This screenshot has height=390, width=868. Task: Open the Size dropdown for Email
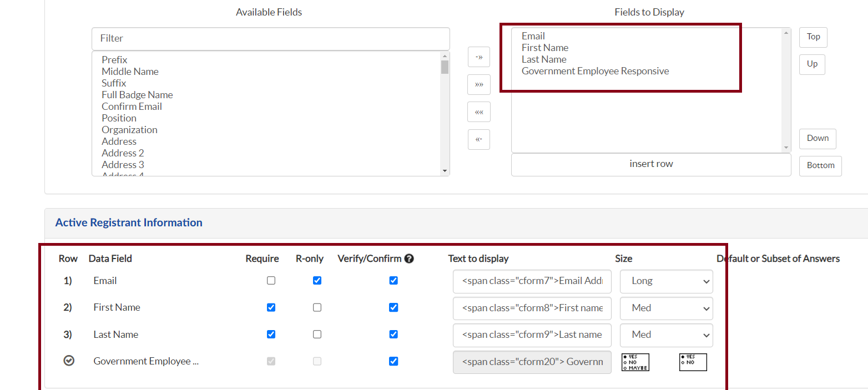(666, 281)
